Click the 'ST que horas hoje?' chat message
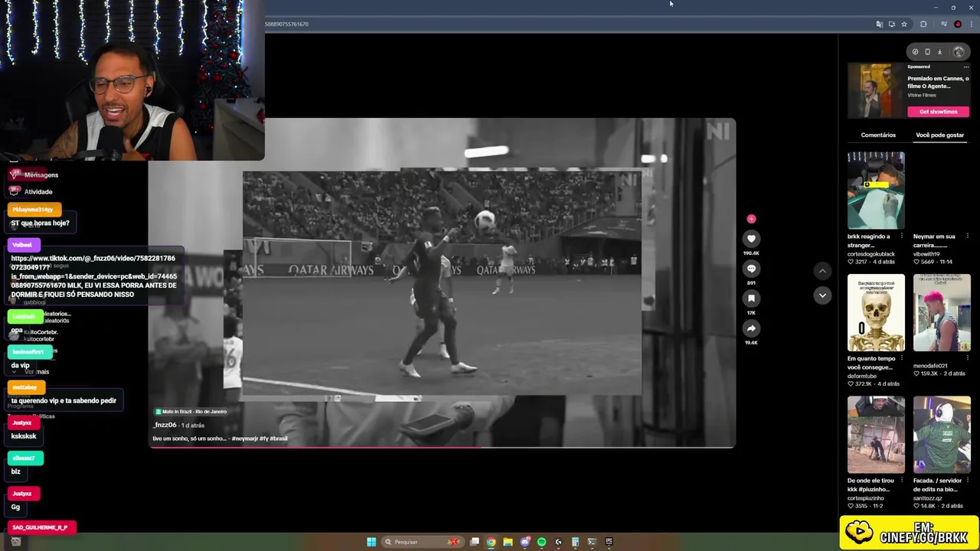The width and height of the screenshot is (980, 551). pyautogui.click(x=40, y=223)
